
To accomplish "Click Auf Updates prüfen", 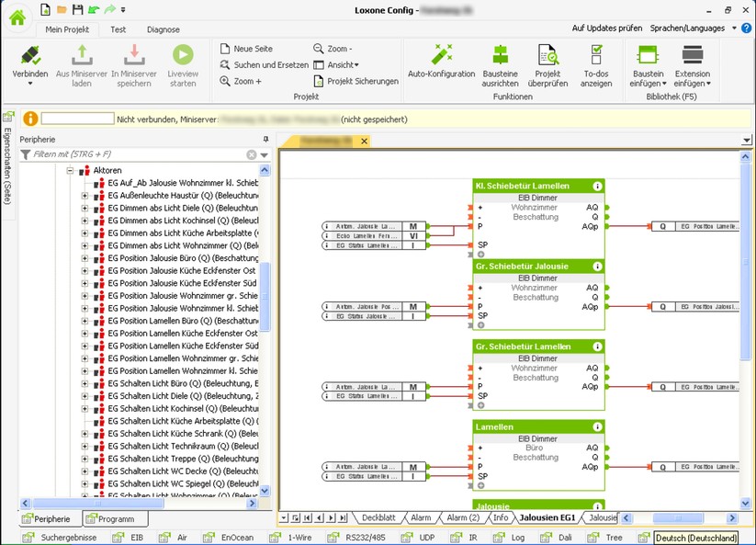I will tap(607, 28).
